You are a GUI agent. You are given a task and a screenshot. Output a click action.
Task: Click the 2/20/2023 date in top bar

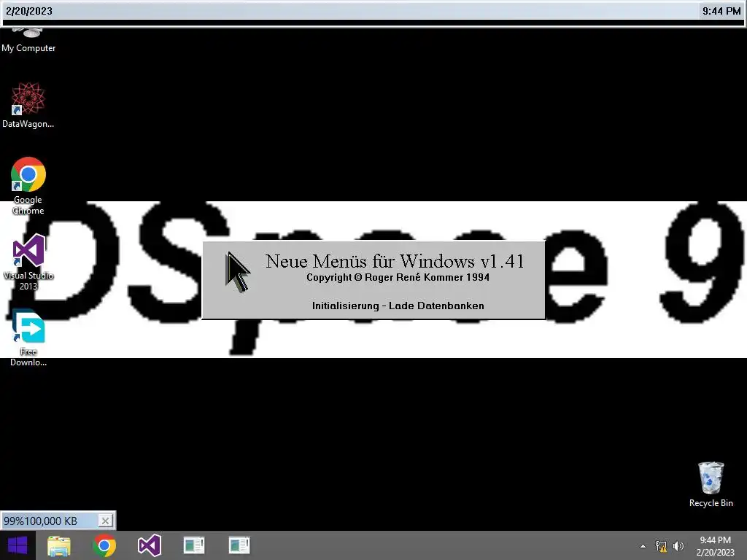coord(29,11)
